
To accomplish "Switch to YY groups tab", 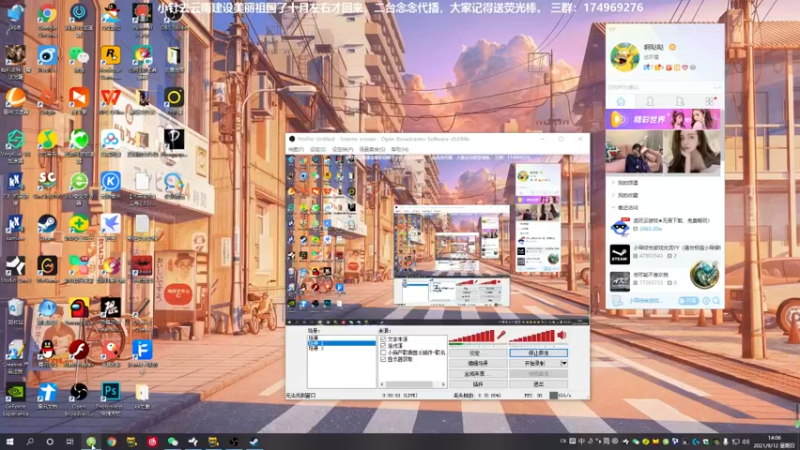I will pos(680,102).
